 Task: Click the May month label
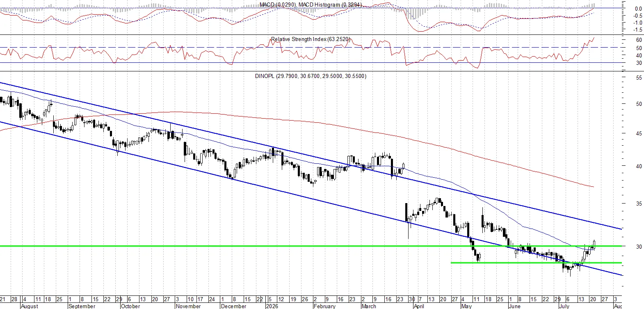(x=466, y=306)
